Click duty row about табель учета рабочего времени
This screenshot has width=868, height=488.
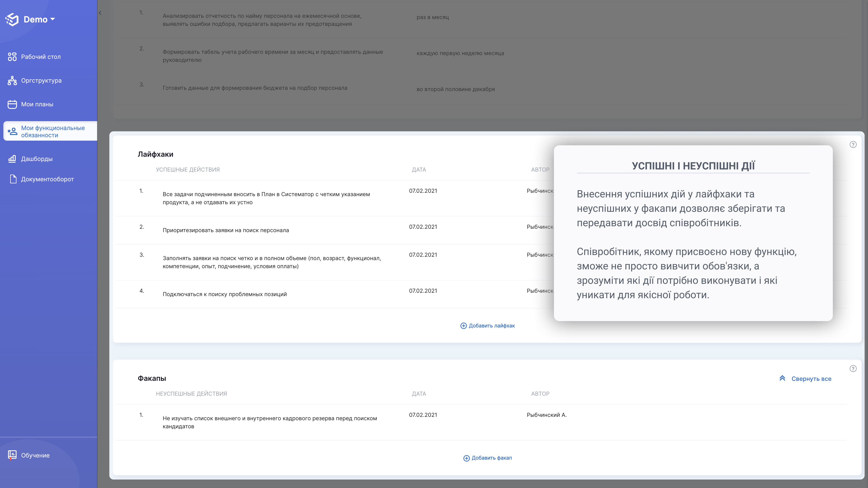pos(481,56)
